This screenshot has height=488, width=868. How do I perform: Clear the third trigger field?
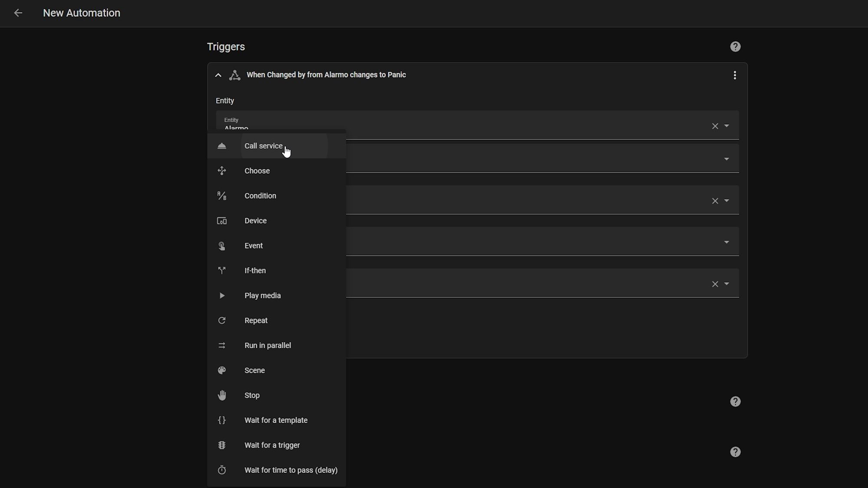pos(715,201)
